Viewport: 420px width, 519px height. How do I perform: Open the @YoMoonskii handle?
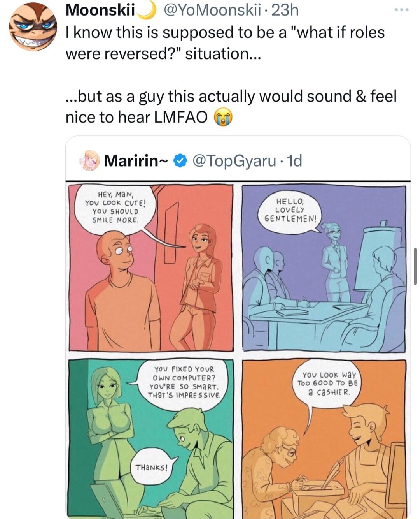click(x=212, y=10)
